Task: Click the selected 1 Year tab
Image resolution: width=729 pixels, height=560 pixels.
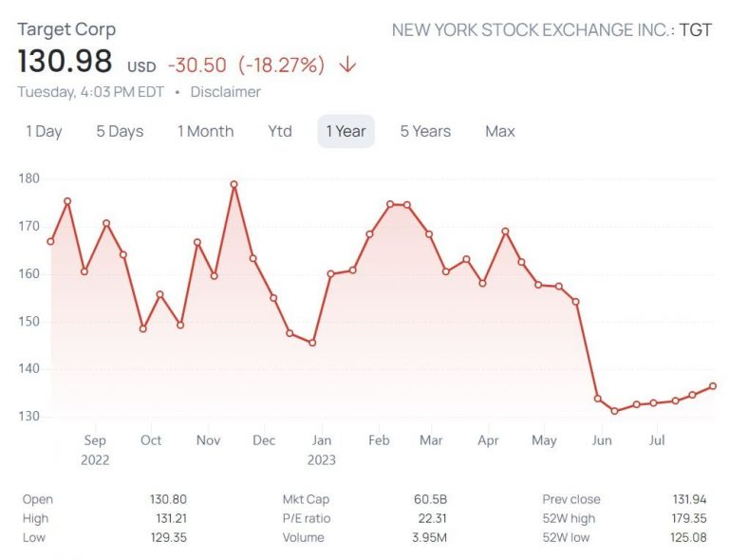Action: click(x=346, y=132)
